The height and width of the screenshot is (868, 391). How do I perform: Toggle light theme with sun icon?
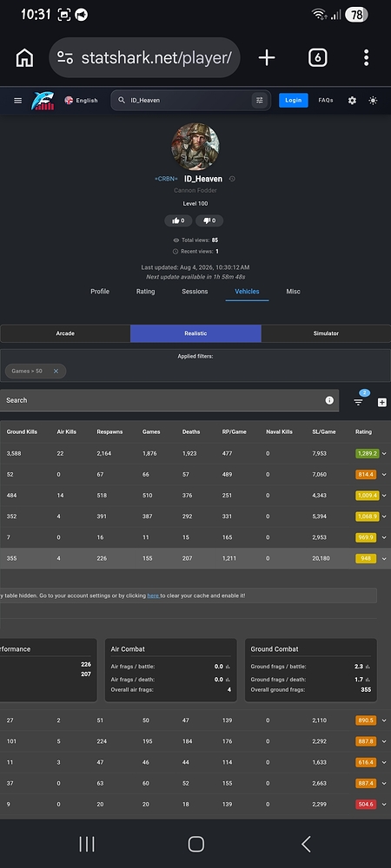click(374, 100)
